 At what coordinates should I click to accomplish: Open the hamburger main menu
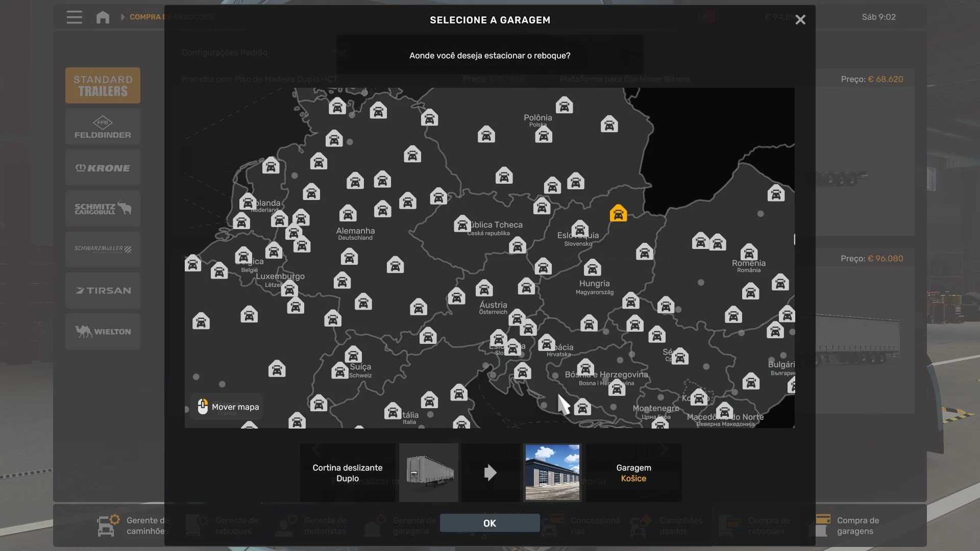click(x=75, y=17)
